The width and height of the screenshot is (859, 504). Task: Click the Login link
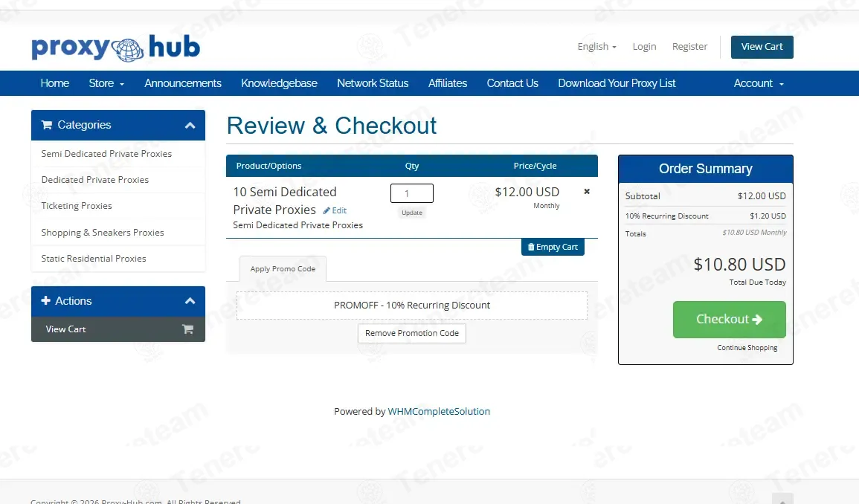coord(644,47)
